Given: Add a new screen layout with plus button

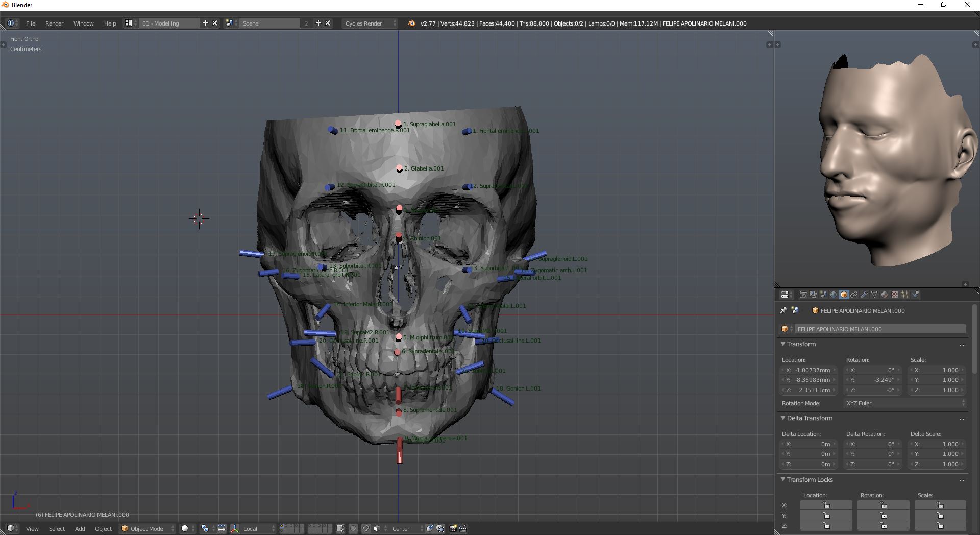Looking at the screenshot, I should click(206, 23).
